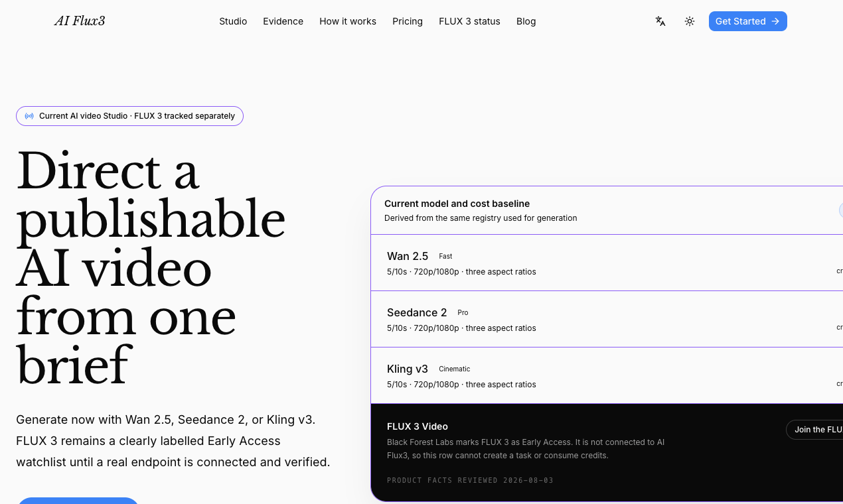The width and height of the screenshot is (843, 504).
Task: Go to How it works
Action: click(348, 21)
